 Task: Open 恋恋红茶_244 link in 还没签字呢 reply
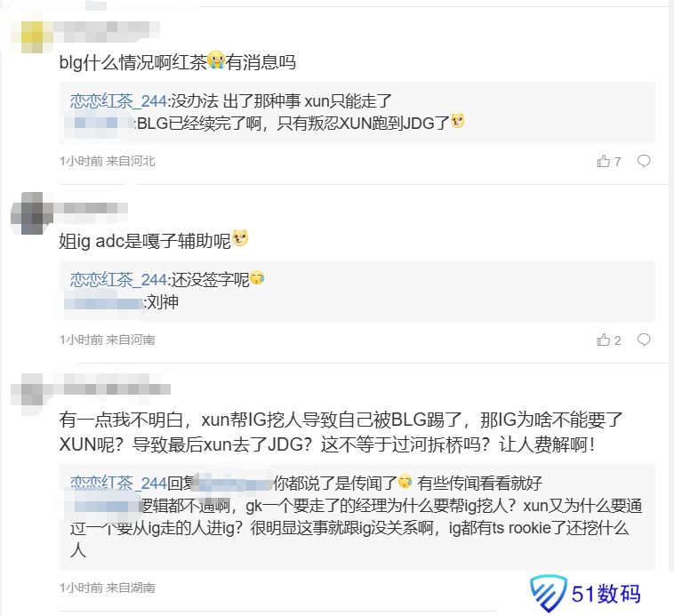(118, 280)
